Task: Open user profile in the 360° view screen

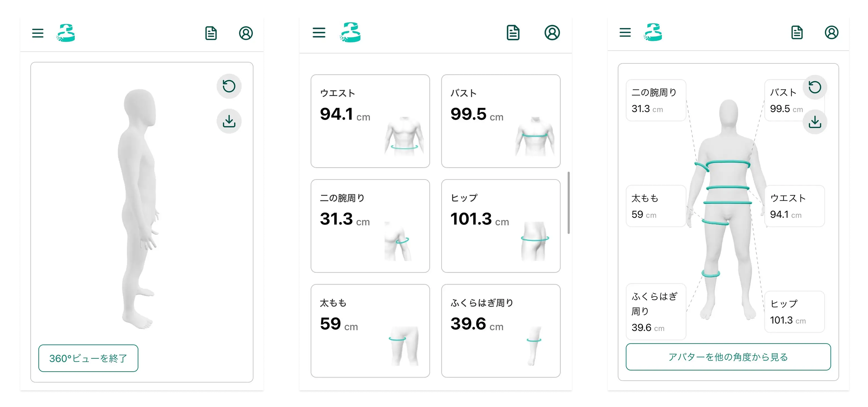Action: pos(246,33)
